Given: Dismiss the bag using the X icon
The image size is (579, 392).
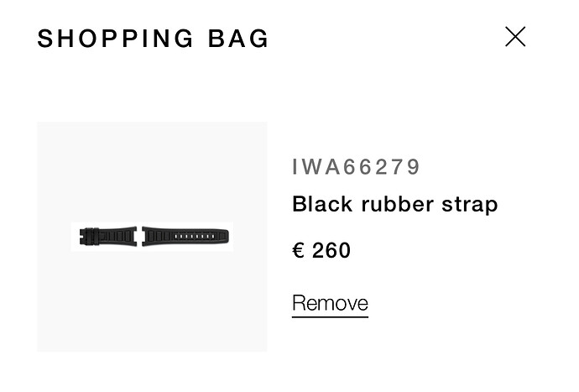Looking at the screenshot, I should (x=515, y=37).
